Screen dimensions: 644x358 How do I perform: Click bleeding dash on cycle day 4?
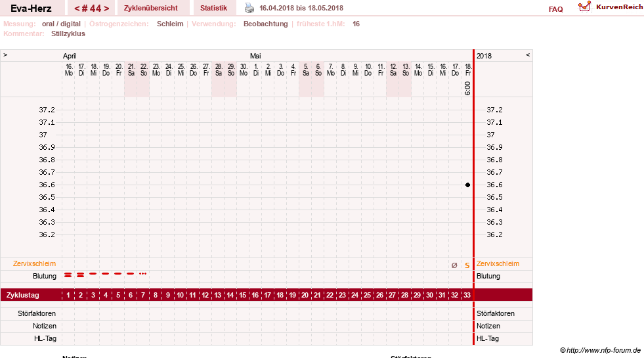(x=106, y=274)
